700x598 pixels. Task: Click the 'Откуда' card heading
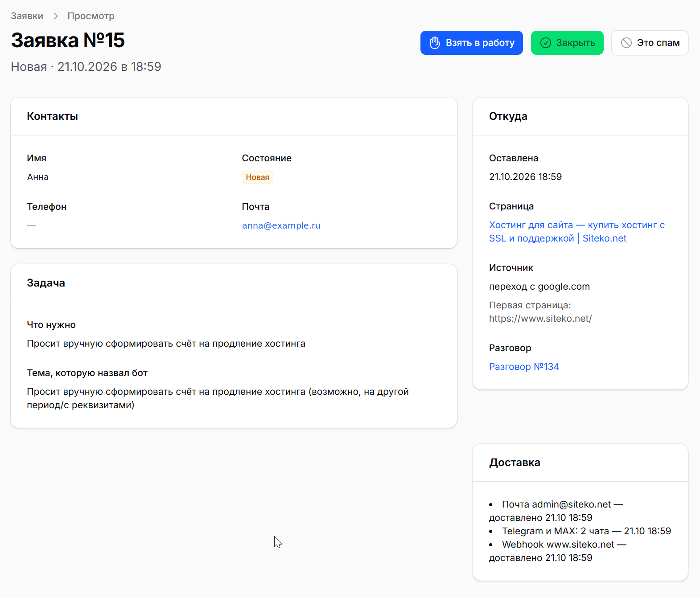[508, 116]
